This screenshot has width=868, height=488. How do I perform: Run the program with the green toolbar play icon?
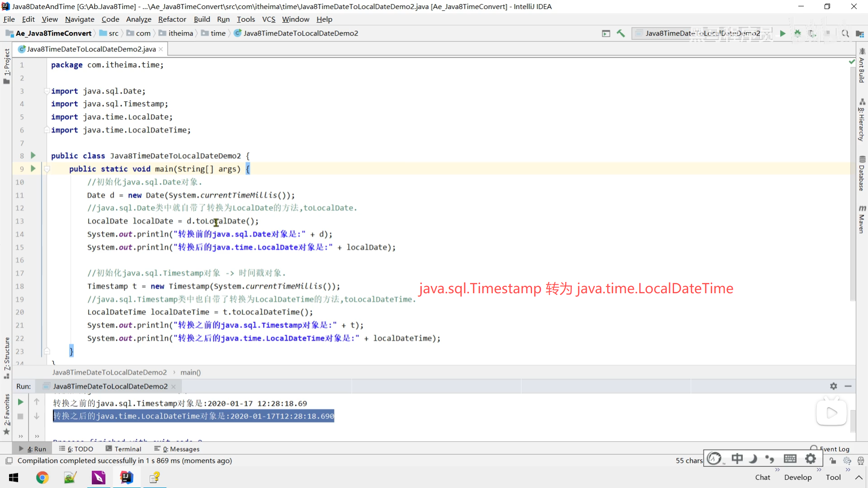[x=783, y=33]
